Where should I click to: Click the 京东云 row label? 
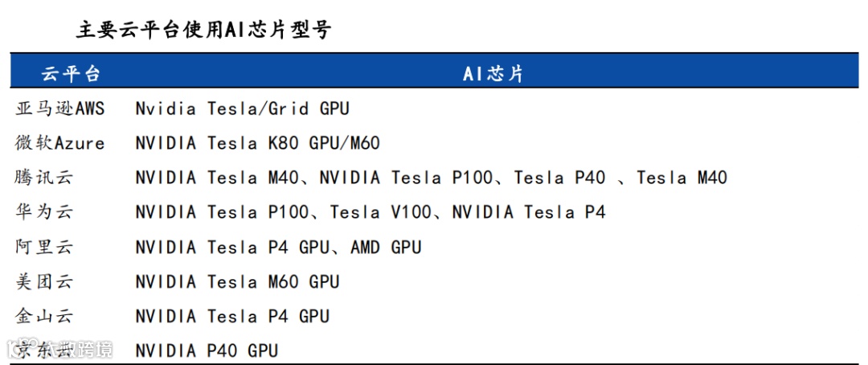pos(43,350)
